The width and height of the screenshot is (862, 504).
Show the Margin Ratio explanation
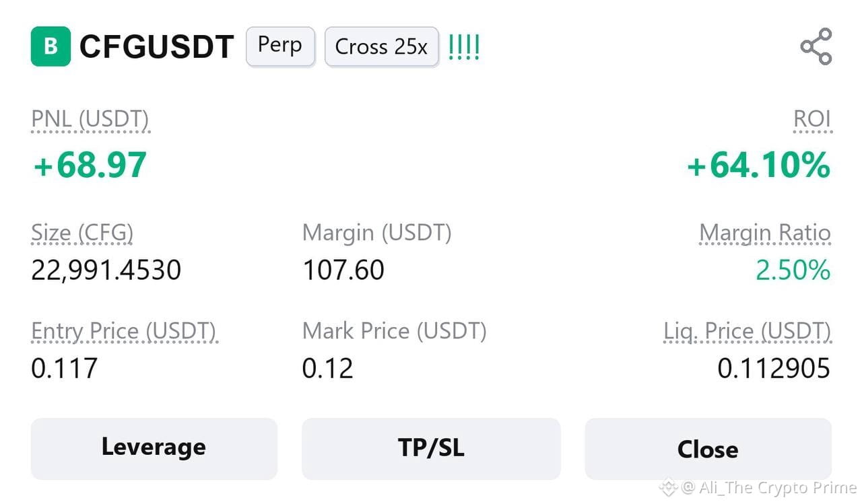(765, 233)
